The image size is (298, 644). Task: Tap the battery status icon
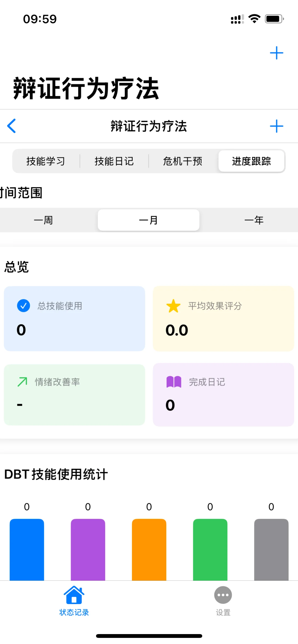(x=274, y=19)
